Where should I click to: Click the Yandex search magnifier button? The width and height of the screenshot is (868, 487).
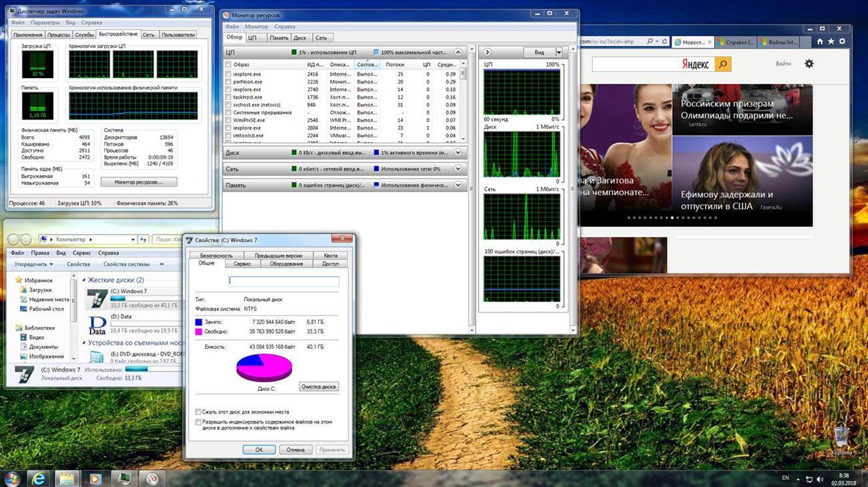[x=722, y=64]
